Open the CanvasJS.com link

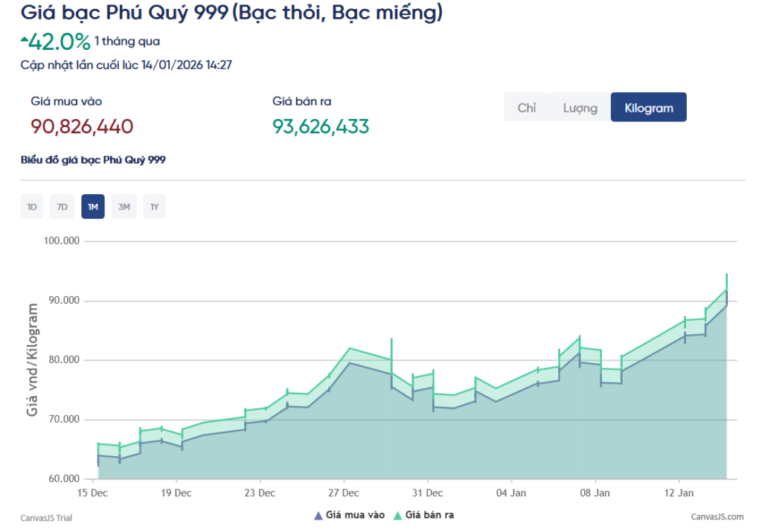coord(717,517)
